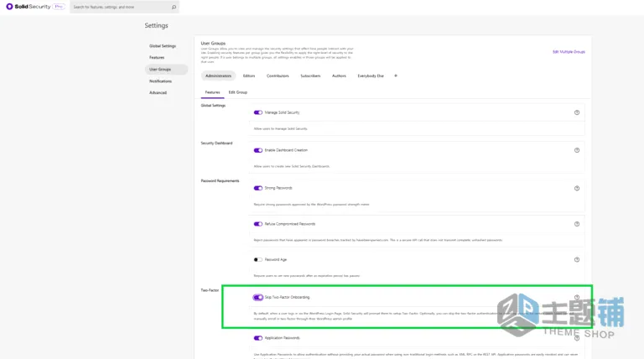
Task: Click the Pro badge beside logo
Action: pyautogui.click(x=59, y=7)
